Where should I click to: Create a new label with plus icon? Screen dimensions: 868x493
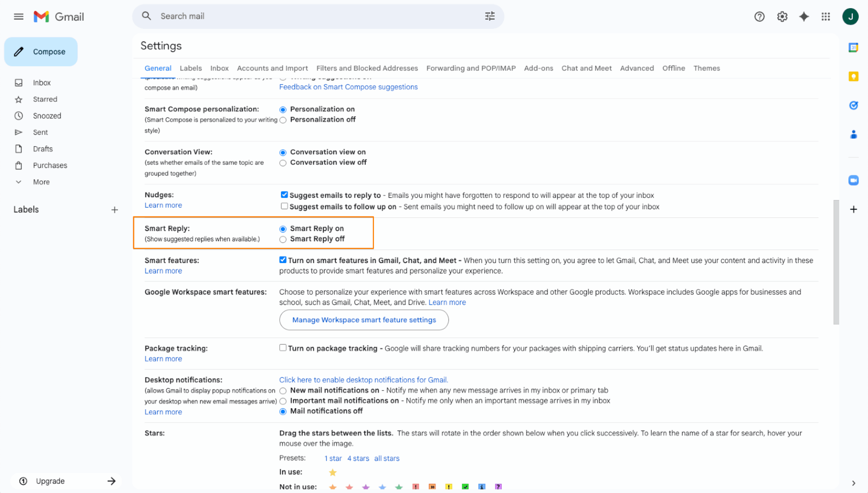tap(115, 210)
